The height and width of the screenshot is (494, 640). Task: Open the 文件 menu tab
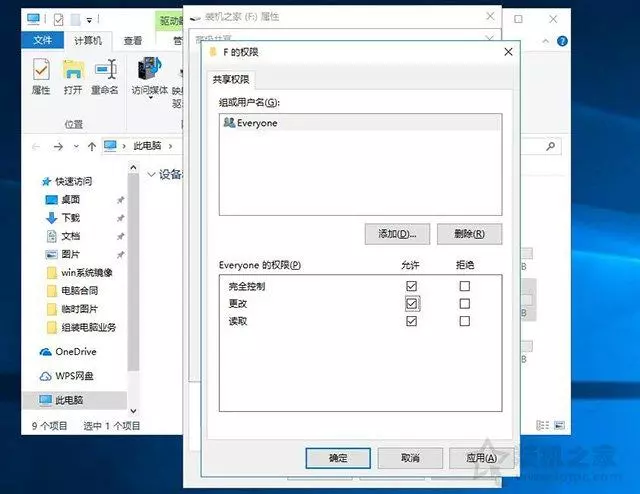point(42,40)
